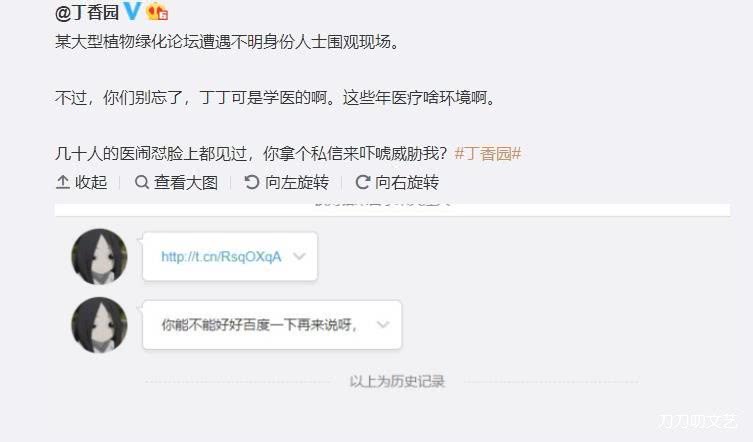The width and height of the screenshot is (753, 442).
Task: Click the upward arrow collapse icon
Action: coord(63,182)
